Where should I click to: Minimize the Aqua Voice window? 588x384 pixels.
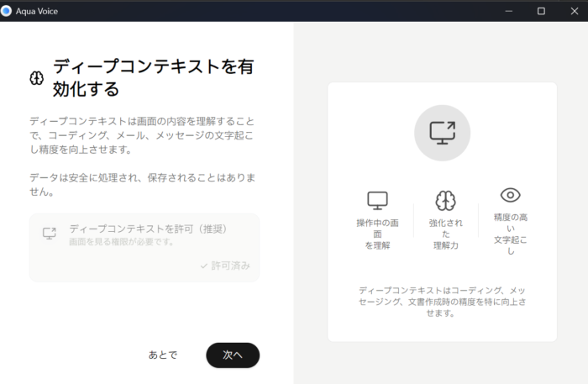[x=508, y=11]
